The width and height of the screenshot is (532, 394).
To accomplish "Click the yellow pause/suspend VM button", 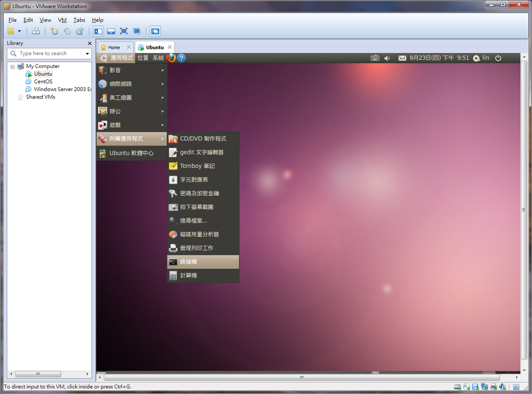I will coord(11,31).
